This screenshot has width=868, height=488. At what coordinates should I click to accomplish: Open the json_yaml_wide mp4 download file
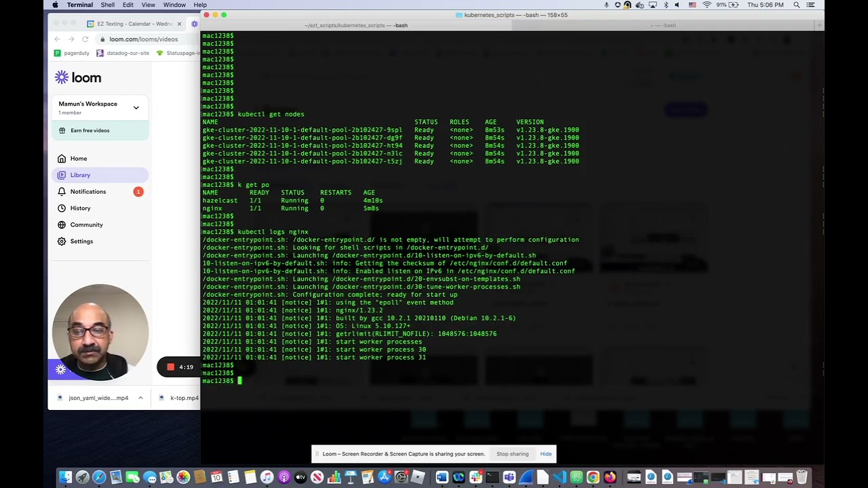pos(94,398)
